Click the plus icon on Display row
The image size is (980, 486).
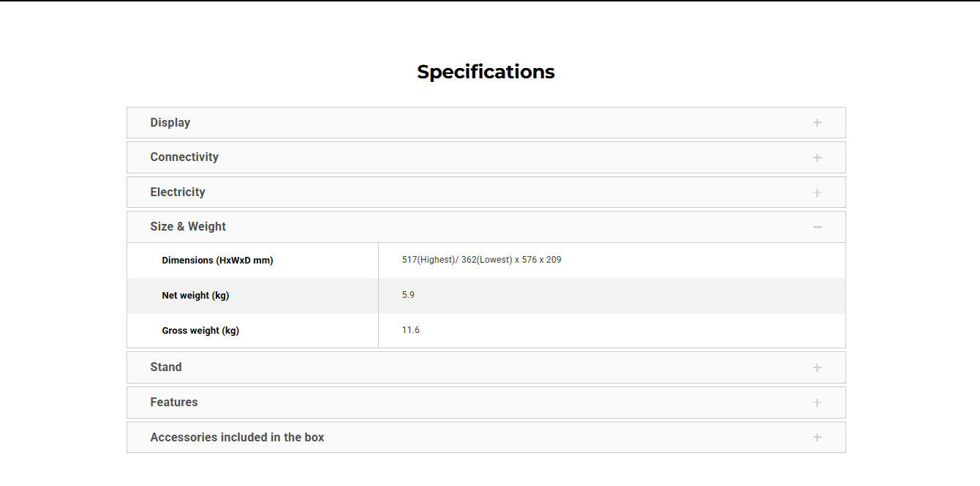(x=817, y=123)
